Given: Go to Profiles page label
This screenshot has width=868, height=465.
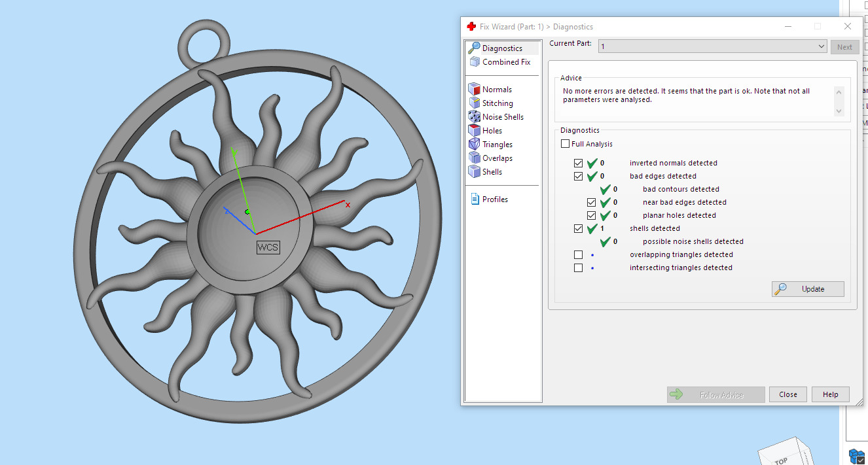Looking at the screenshot, I should pyautogui.click(x=495, y=199).
